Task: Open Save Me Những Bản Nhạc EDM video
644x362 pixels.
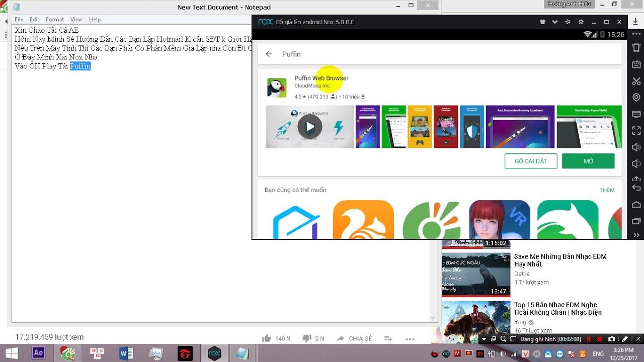Action: (560, 260)
